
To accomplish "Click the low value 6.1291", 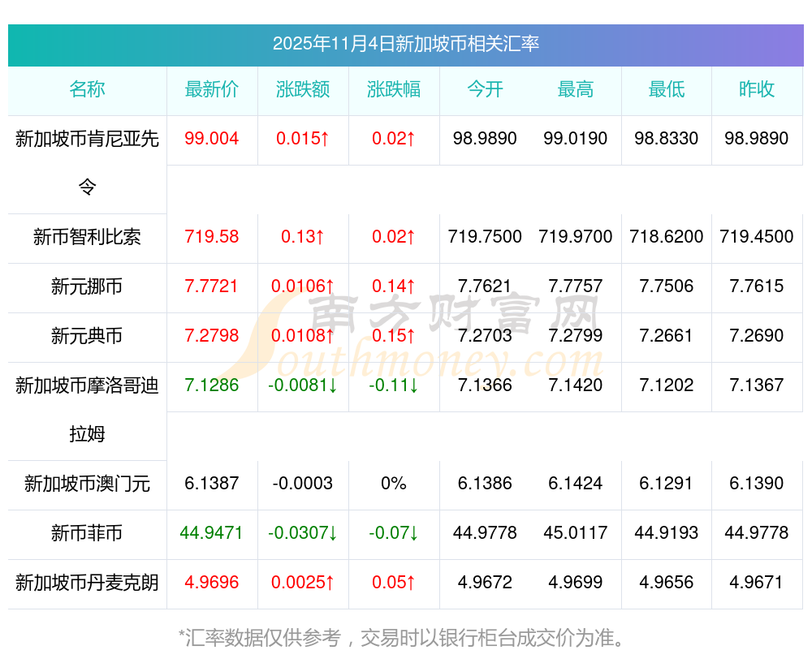I will [667, 484].
